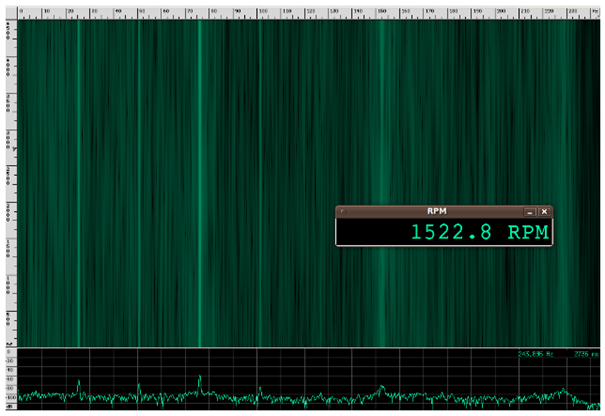Viewport: 605px width, 416px height.
Task: Minimize the RPM readout window
Action: 531,212
